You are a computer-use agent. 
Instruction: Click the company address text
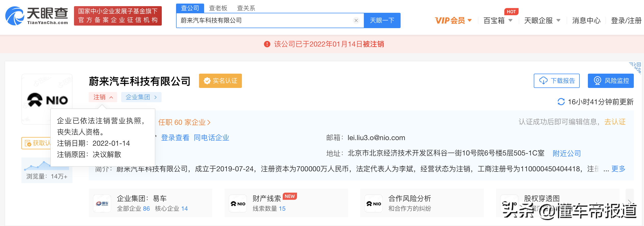tap(446, 153)
